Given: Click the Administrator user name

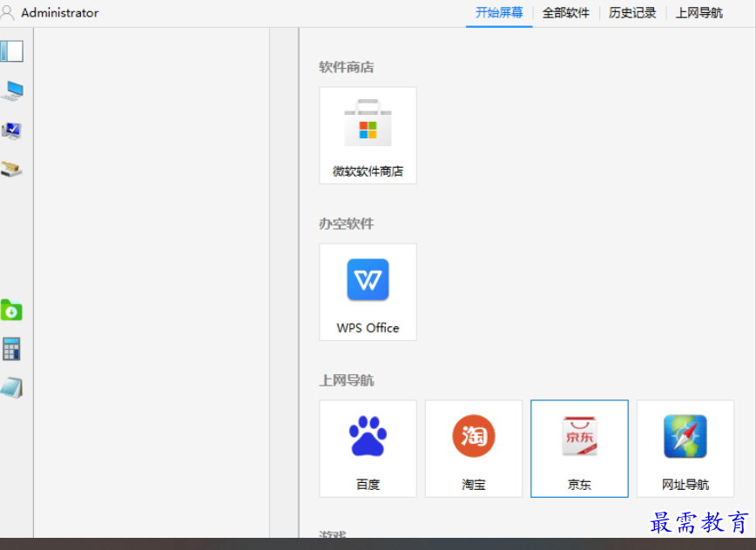Looking at the screenshot, I should point(60,13).
